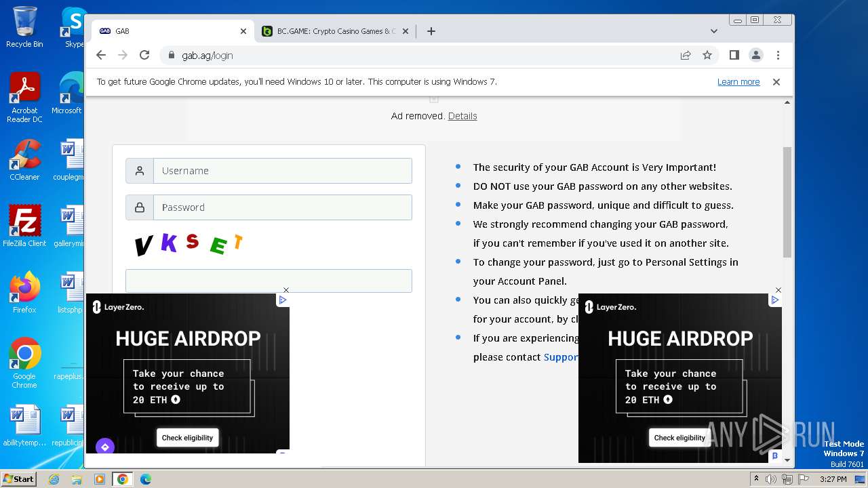Open CCleaner desktop icon

pyautogui.click(x=24, y=160)
